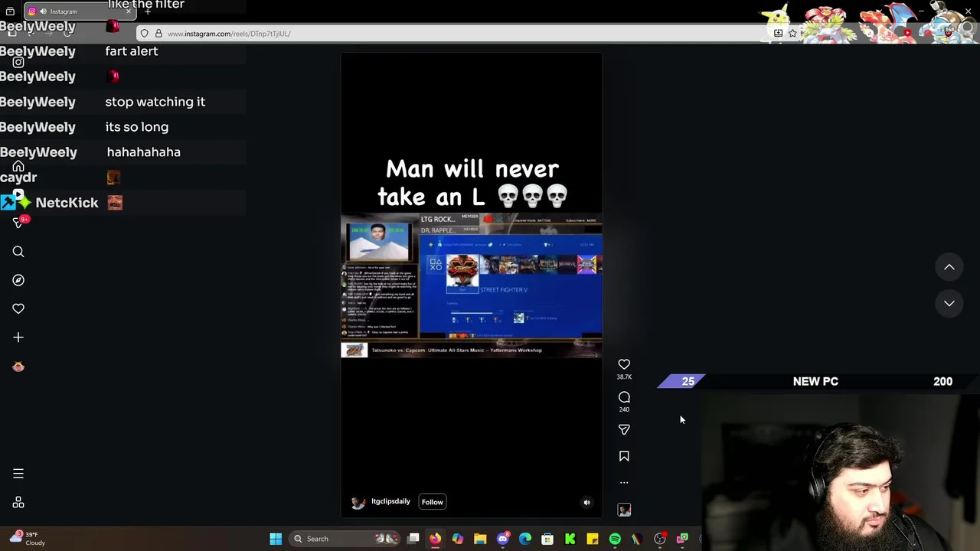The width and height of the screenshot is (980, 551).
Task: Create new post with plus icon
Action: pos(18,337)
